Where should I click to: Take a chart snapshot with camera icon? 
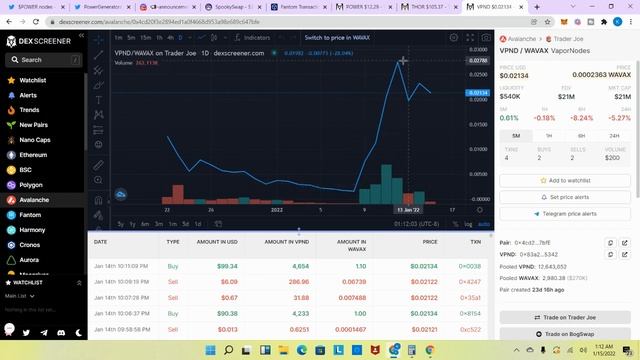[x=486, y=38]
